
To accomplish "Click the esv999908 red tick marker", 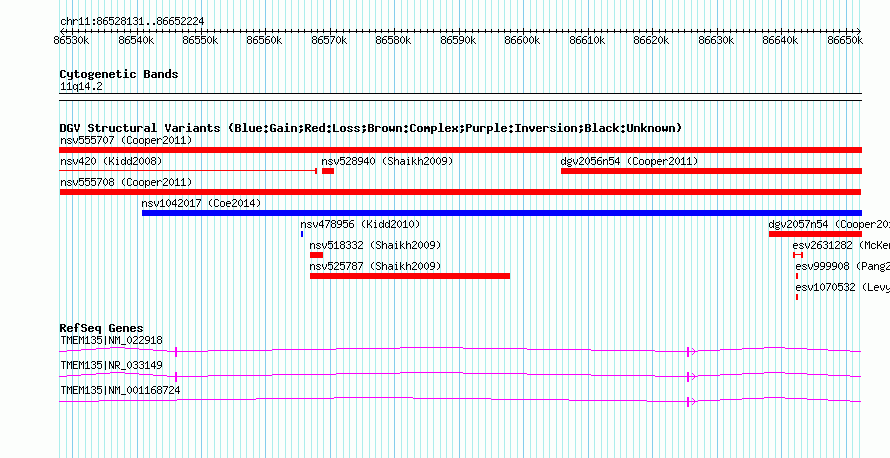I will pyautogui.click(x=797, y=276).
